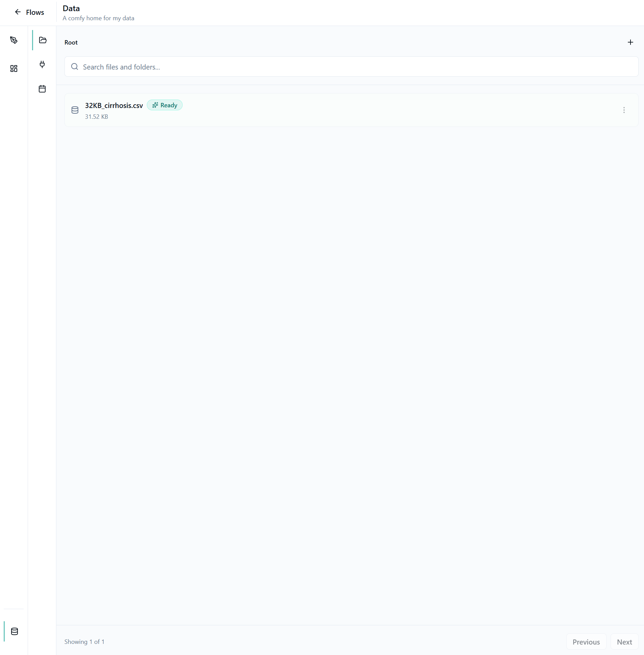
Task: Click the back arrow beside Flows
Action: point(18,12)
